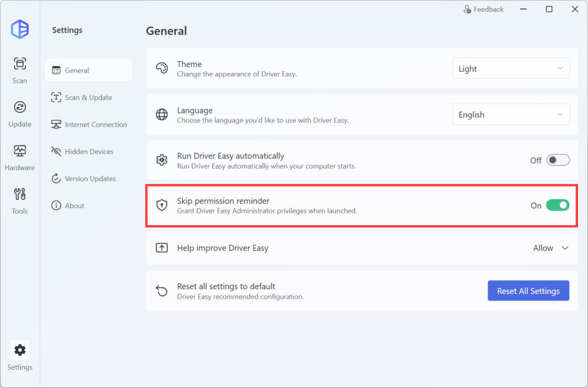Open Hidden Devices settings page
This screenshot has height=388, width=588.
coord(88,152)
